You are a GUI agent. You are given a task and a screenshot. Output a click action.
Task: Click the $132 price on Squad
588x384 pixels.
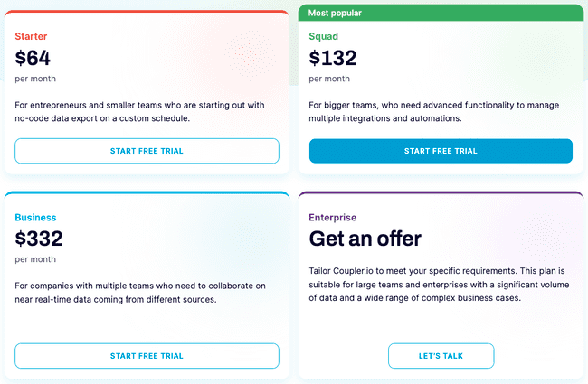[x=333, y=58]
